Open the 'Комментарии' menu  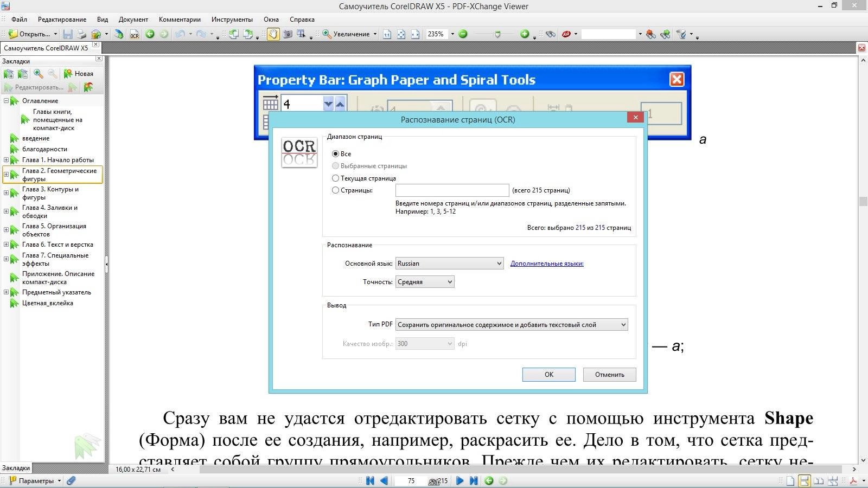coord(180,20)
